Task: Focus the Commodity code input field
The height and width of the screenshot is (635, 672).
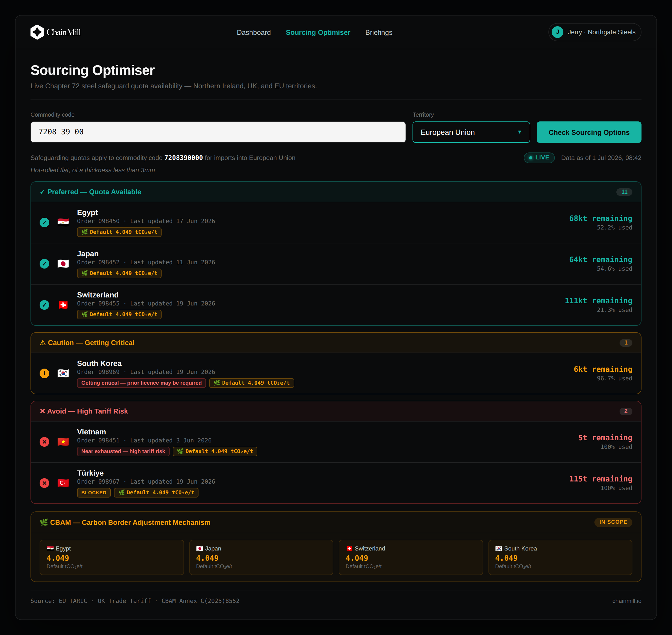Action: (x=218, y=132)
